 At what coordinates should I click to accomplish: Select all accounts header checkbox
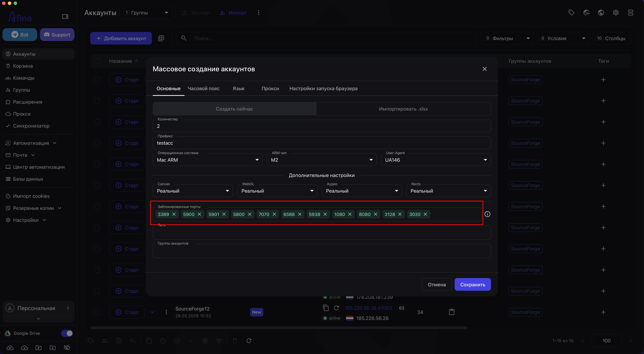[x=97, y=61]
